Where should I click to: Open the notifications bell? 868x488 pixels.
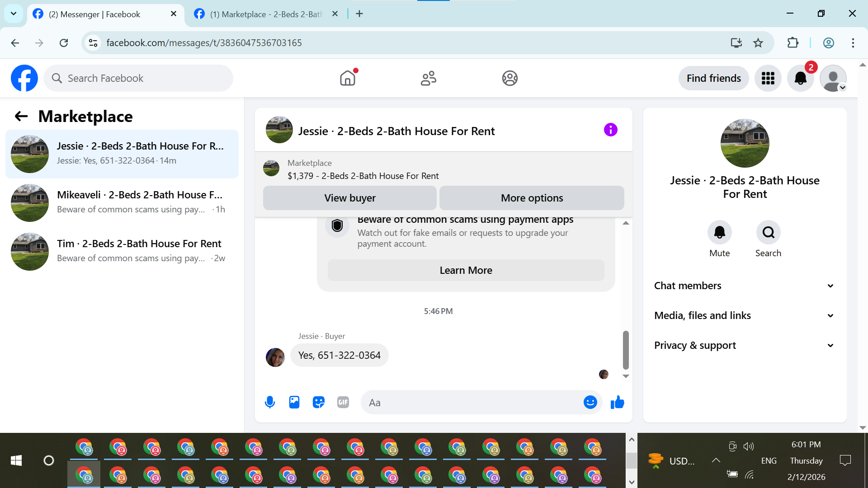[801, 78]
